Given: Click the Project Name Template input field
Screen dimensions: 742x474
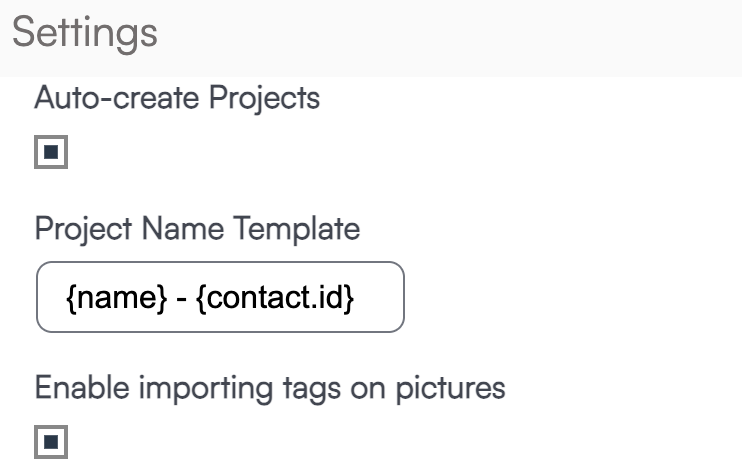Looking at the screenshot, I should pos(220,297).
